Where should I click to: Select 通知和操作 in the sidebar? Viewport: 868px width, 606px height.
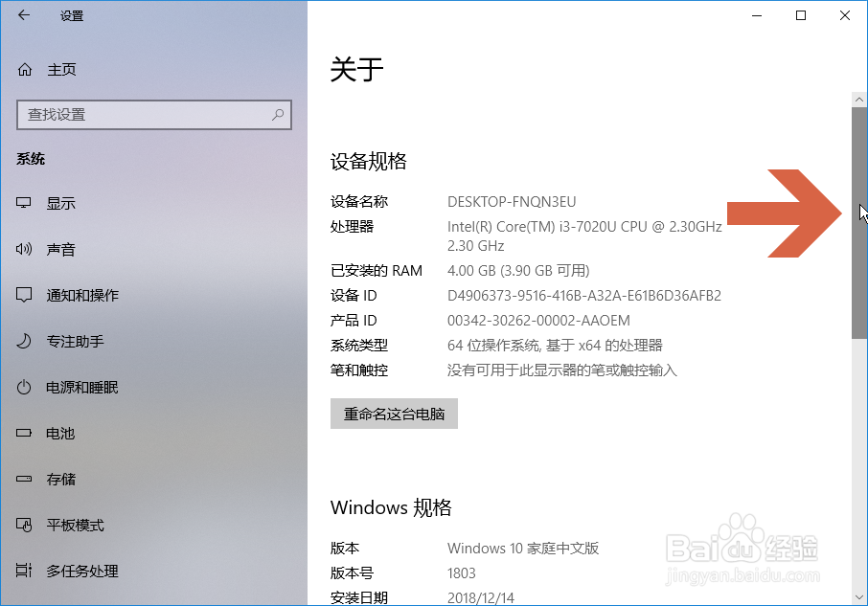[x=84, y=295]
